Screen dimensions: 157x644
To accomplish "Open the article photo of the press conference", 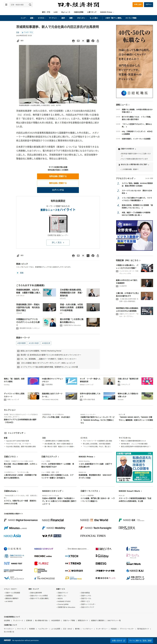I will pyautogui.click(x=58, y=74).
